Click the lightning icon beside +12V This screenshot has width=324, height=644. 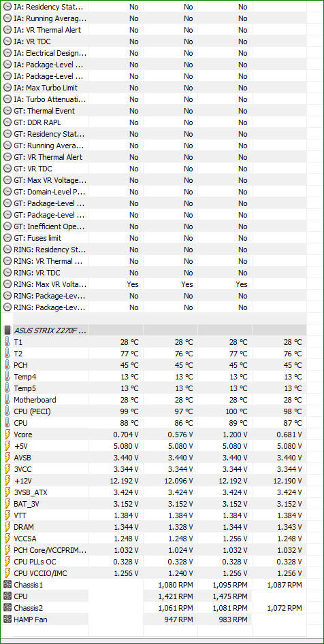click(x=7, y=481)
